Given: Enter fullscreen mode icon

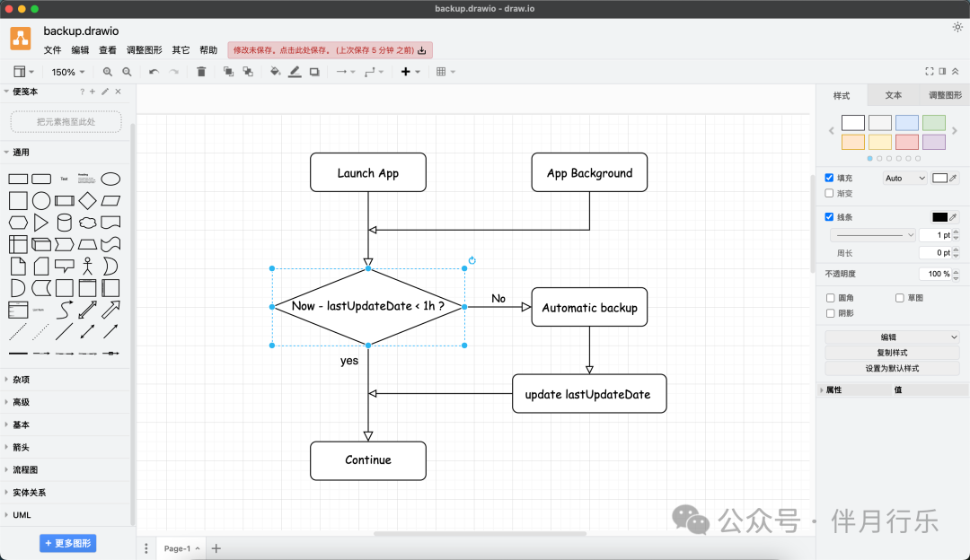Looking at the screenshot, I should 930,72.
